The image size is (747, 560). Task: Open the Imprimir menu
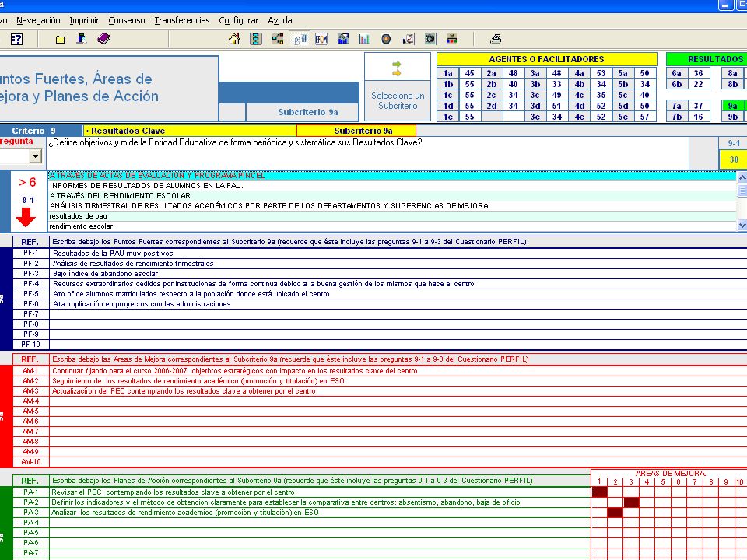coord(84,20)
